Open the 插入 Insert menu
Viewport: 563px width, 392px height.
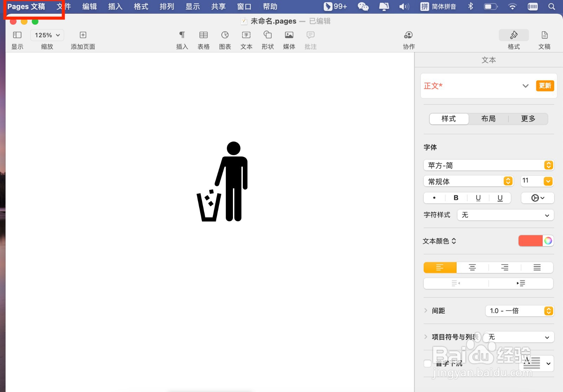[115, 6]
